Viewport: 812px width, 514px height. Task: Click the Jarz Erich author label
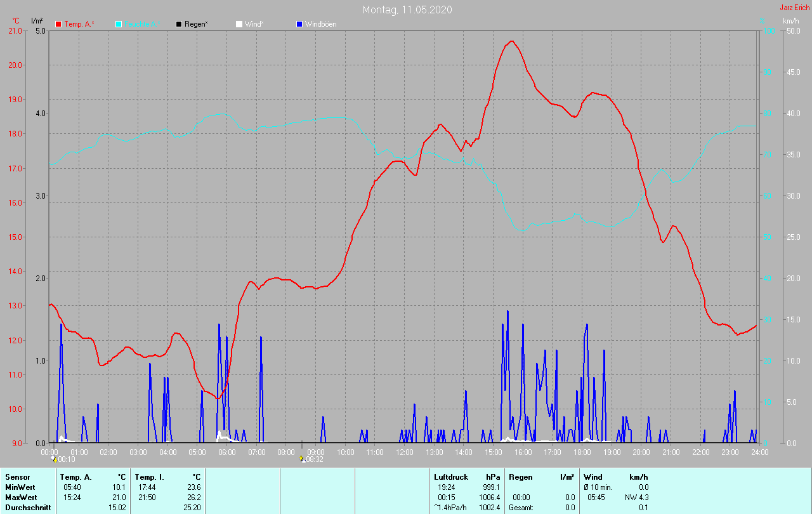click(794, 8)
